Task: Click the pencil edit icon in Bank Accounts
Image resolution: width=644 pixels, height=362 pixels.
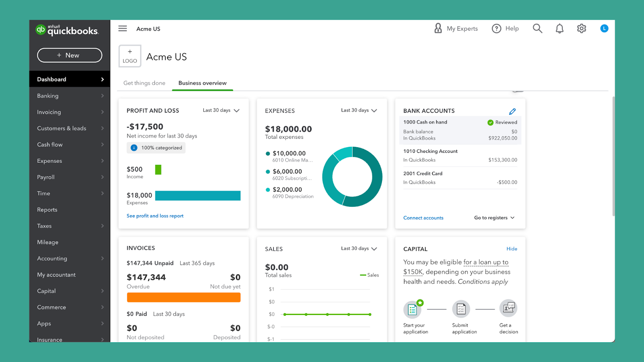Action: pos(512,111)
